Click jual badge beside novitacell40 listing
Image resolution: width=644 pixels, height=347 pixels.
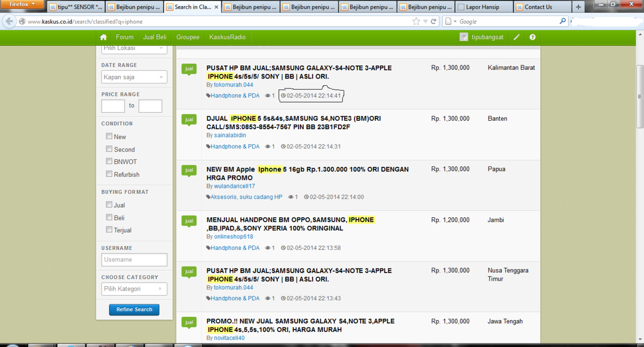(x=189, y=322)
